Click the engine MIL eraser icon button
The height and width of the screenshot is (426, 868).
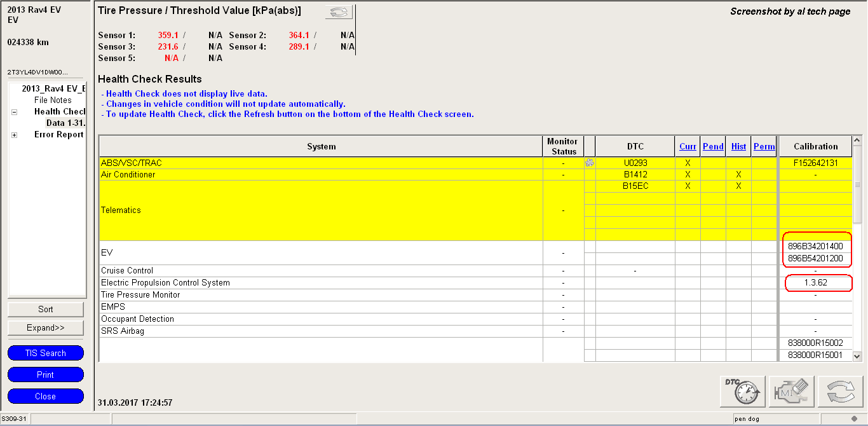[791, 391]
